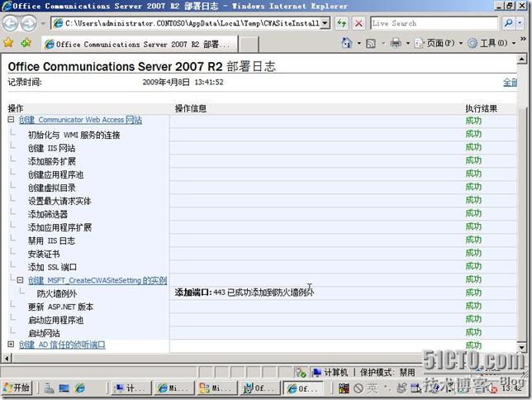The width and height of the screenshot is (532, 400).
Task: Click the Refresh page icon
Action: [342, 23]
